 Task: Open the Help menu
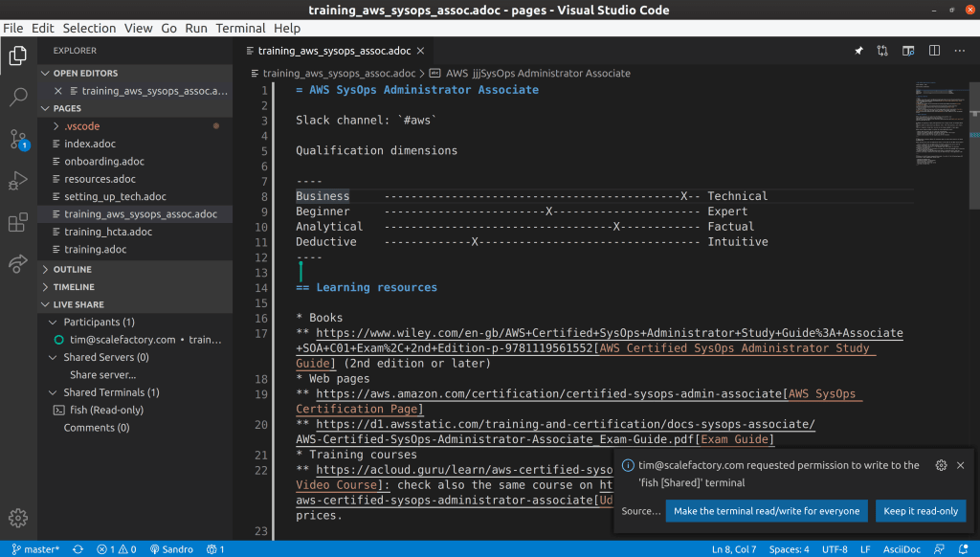pyautogui.click(x=287, y=28)
